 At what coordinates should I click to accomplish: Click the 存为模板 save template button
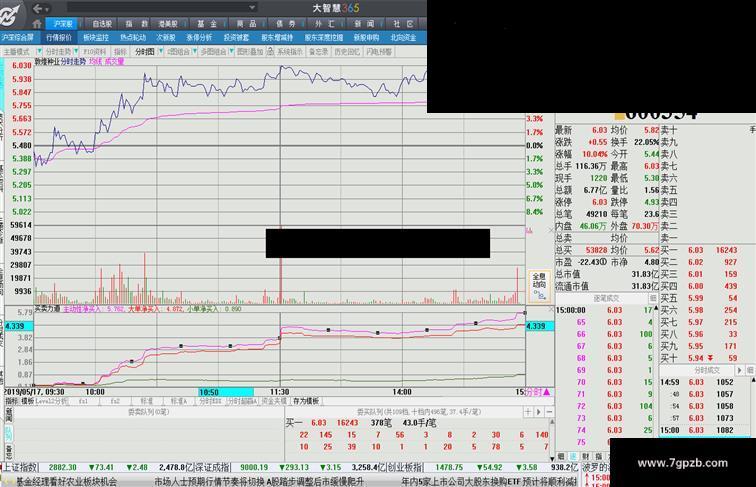tap(306, 401)
